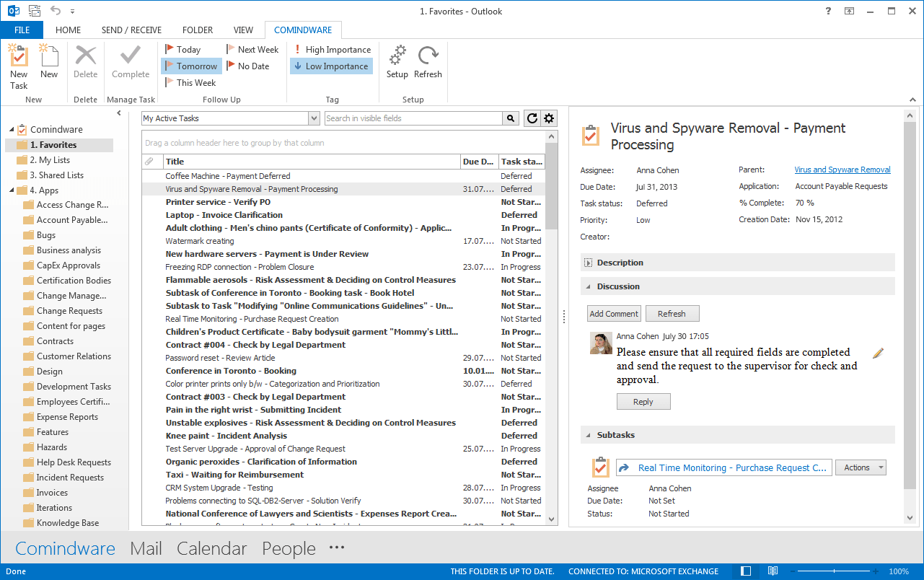This screenshot has width=924, height=580.
Task: Go to Calendar navigation
Action: [212, 548]
